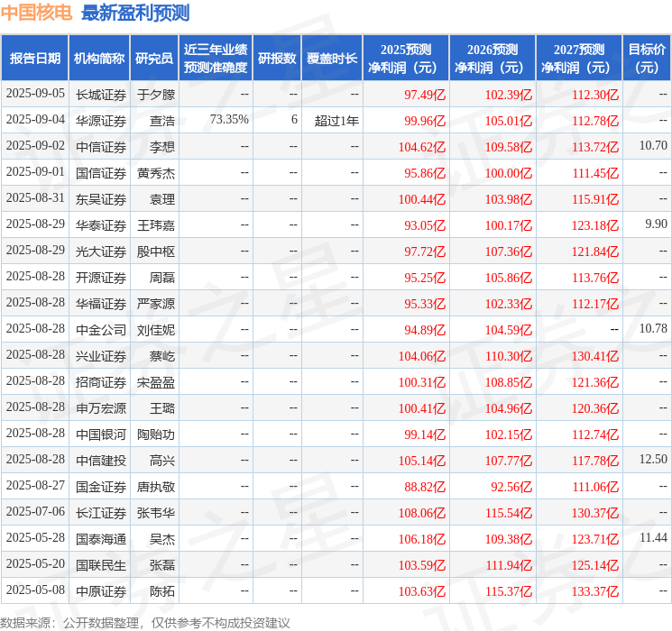
Task: Click target price 11.44
Action: (x=654, y=537)
